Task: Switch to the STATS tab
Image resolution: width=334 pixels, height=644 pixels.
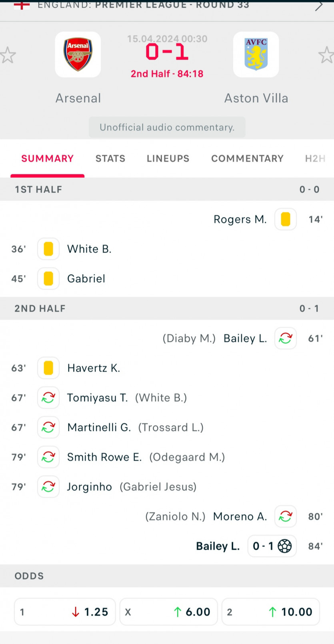Action: click(x=110, y=159)
